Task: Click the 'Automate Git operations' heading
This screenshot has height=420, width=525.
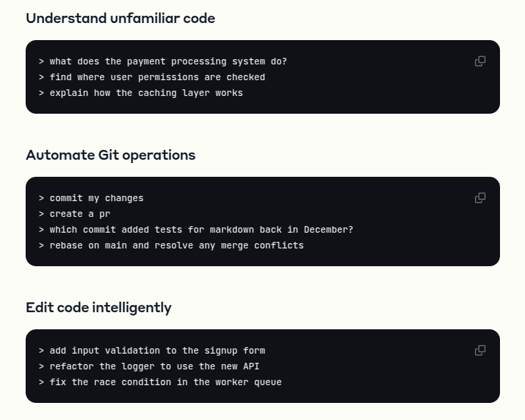Action: pos(111,155)
